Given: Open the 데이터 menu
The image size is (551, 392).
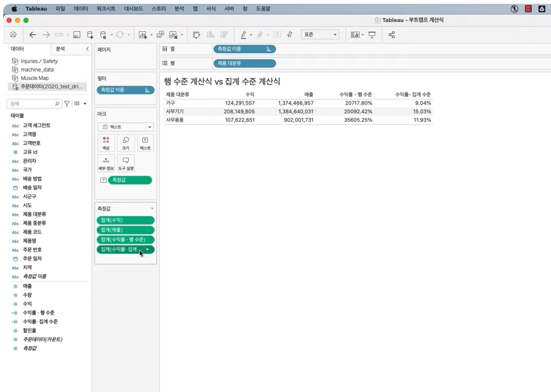Looking at the screenshot, I should [81, 9].
